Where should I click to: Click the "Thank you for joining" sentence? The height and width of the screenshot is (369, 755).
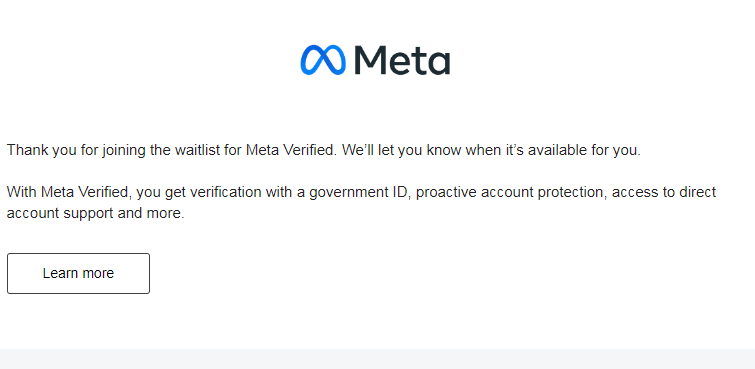172,150
